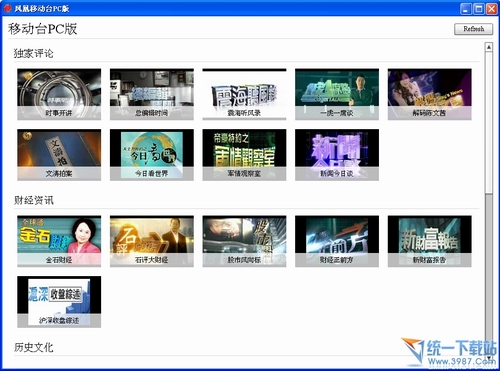Open the 解码陈文茜 program thumbnail
Viewport: 500px width, 371px height.
(x=430, y=94)
